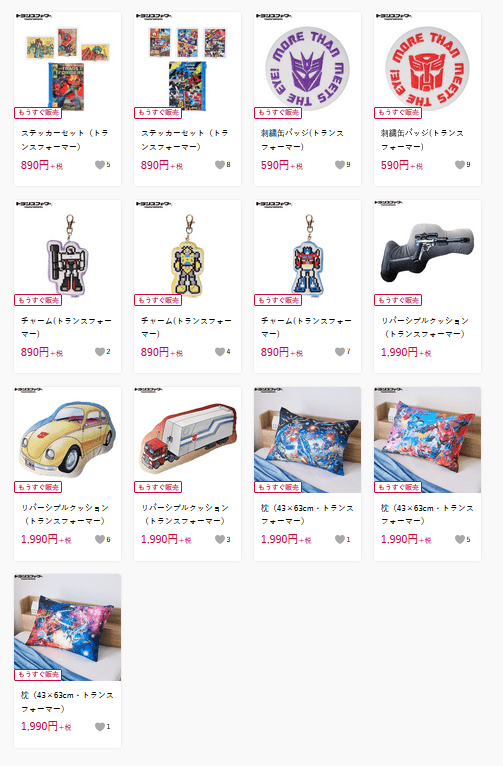Tap heart on Optimus Prime charm
Viewport: 503px width, 766px height.
[340, 352]
